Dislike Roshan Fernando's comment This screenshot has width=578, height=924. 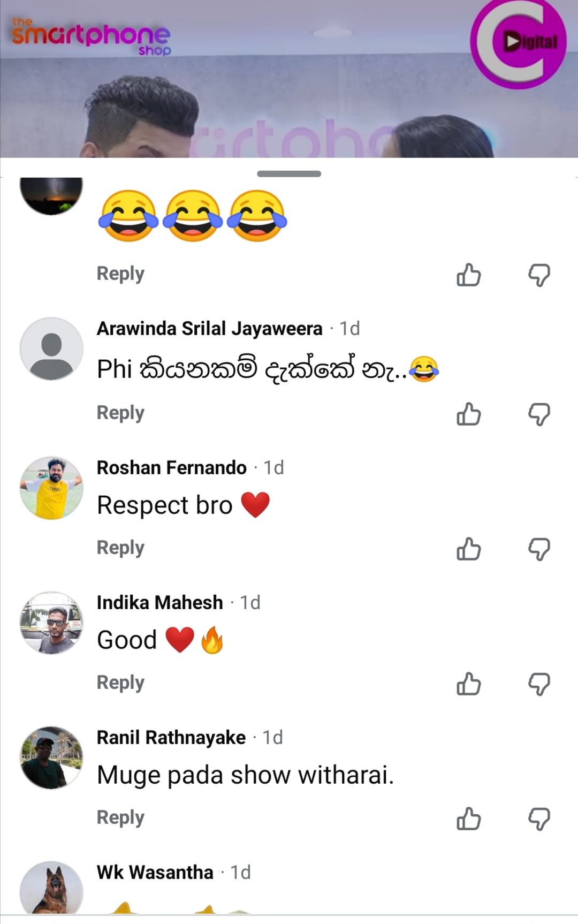pyautogui.click(x=539, y=549)
